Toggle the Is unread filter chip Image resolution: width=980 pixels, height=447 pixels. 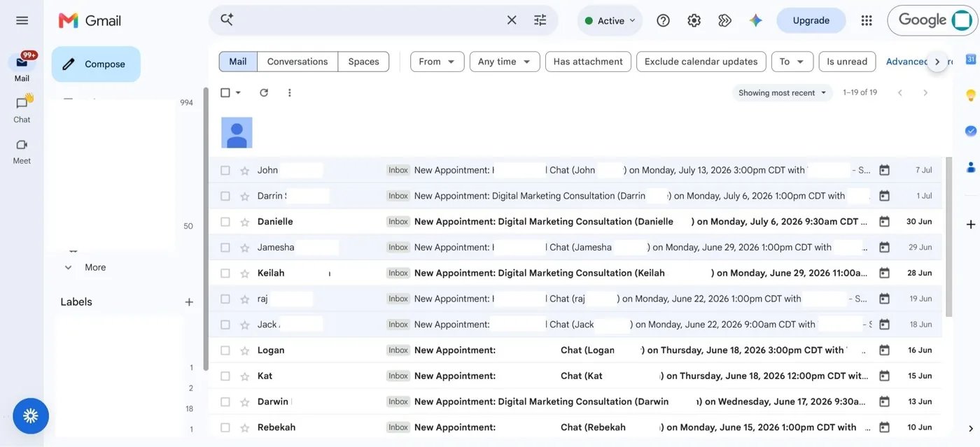click(x=847, y=62)
